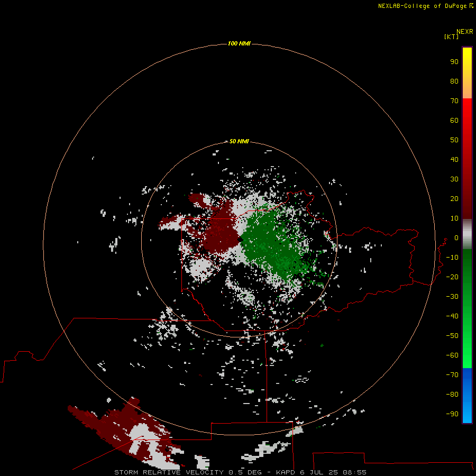The width and height of the screenshot is (476, 476).
Task: Click the -50 knot scale label
Action: [452, 335]
